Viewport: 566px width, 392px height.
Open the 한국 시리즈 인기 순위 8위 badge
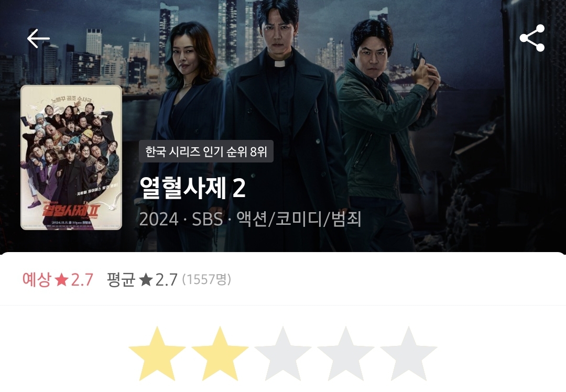(x=206, y=151)
